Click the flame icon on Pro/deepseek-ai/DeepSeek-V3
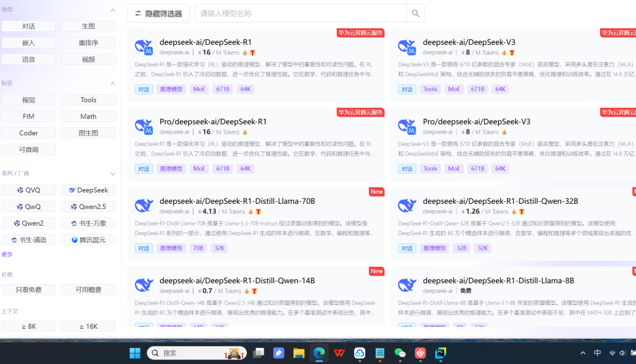The image size is (636, 364). [x=504, y=133]
